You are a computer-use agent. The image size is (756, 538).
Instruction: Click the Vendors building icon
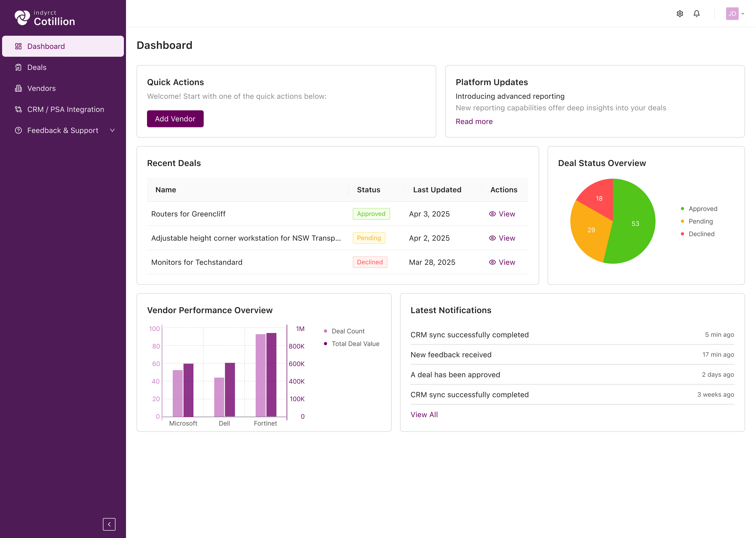[19, 88]
